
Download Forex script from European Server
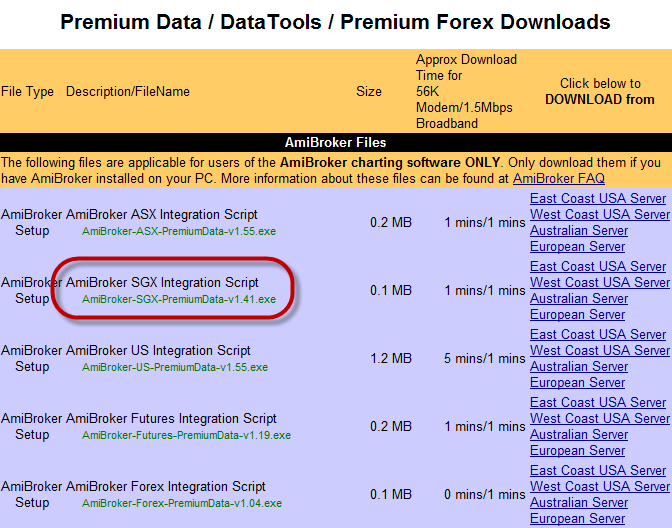pos(577,519)
